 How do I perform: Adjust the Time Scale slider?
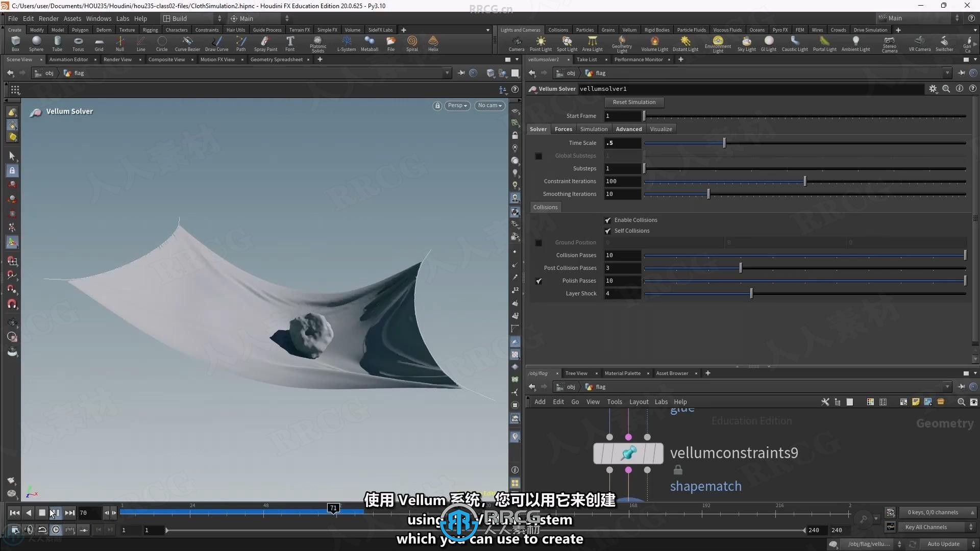point(724,143)
